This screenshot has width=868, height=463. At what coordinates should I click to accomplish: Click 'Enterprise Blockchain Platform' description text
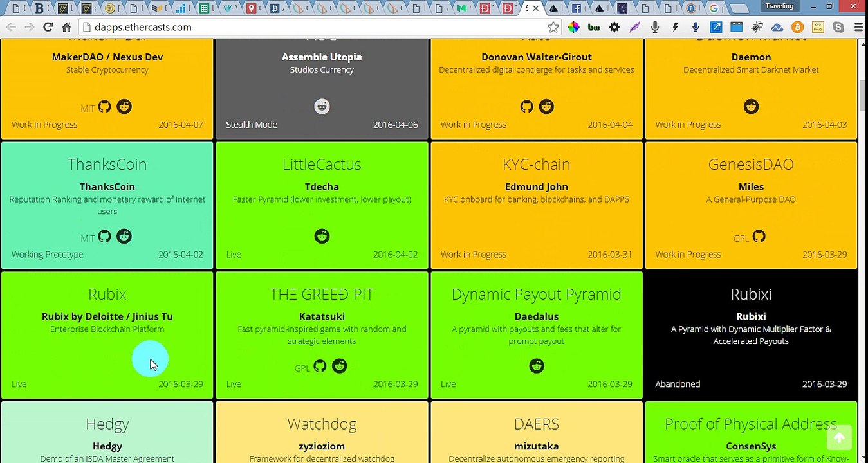click(x=107, y=329)
